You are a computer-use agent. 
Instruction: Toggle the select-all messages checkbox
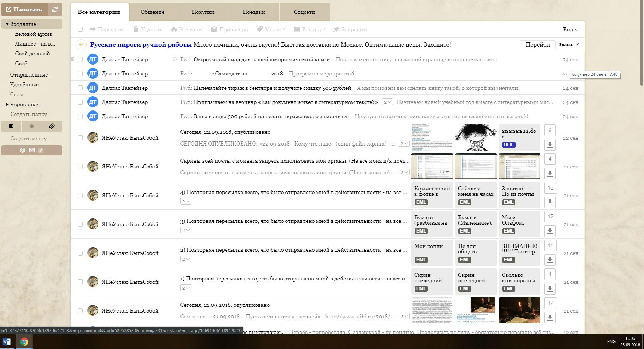(80, 30)
